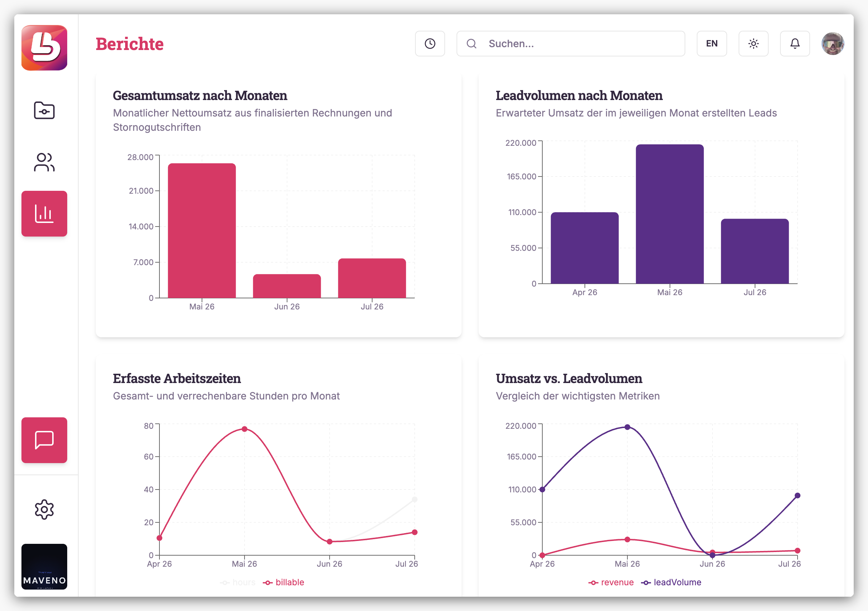Open the chat message icon button
Image resolution: width=868 pixels, height=611 pixels.
44,440
